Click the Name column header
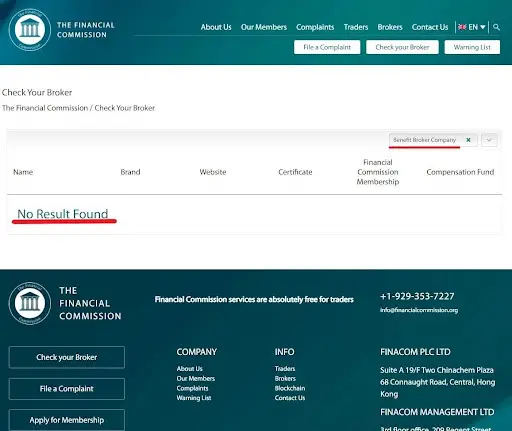 23,172
